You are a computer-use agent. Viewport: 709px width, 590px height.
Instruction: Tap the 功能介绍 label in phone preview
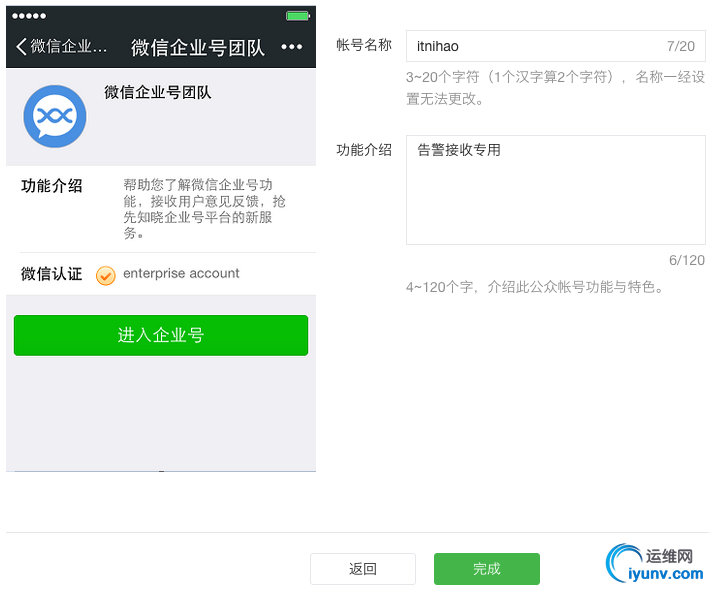click(52, 186)
